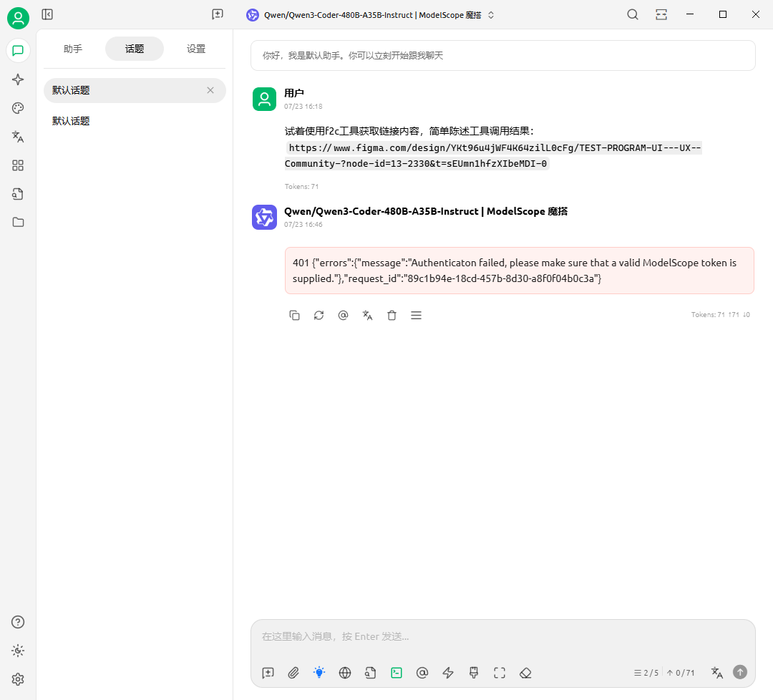Click the context count 2/5 indicator
This screenshot has width=773, height=700.
pyautogui.click(x=646, y=673)
